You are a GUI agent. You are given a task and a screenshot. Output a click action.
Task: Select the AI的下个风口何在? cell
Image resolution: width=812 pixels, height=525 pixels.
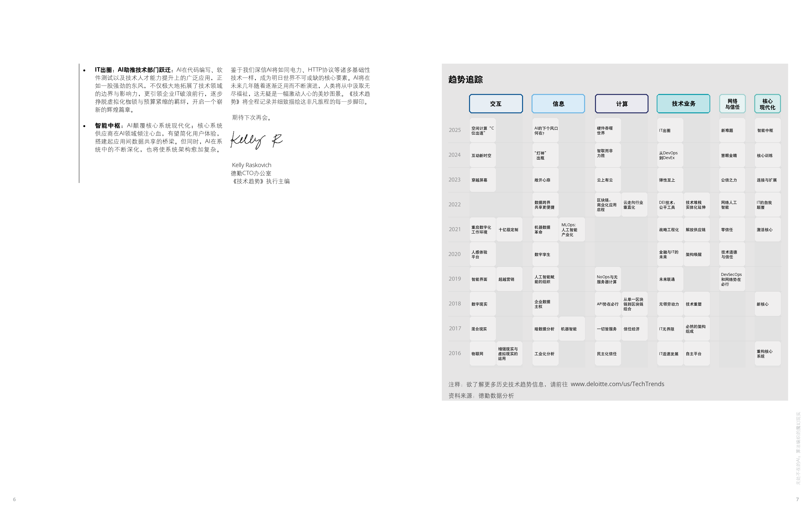545,130
